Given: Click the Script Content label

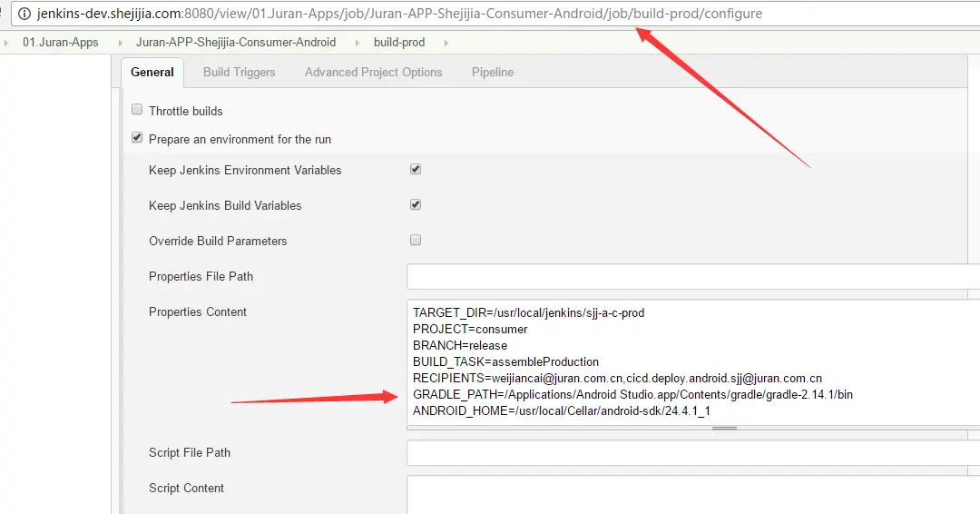Looking at the screenshot, I should [186, 488].
